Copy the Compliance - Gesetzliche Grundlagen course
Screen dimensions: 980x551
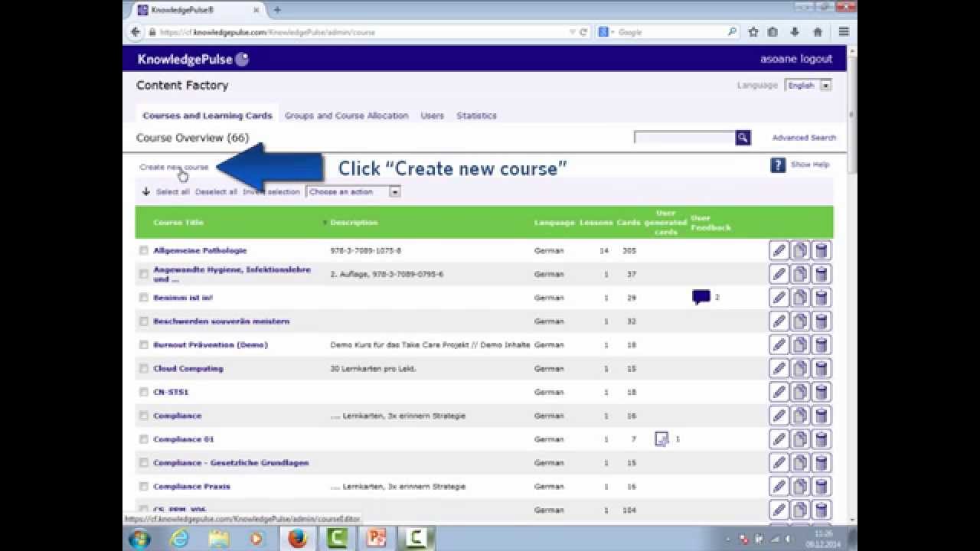[x=800, y=463]
